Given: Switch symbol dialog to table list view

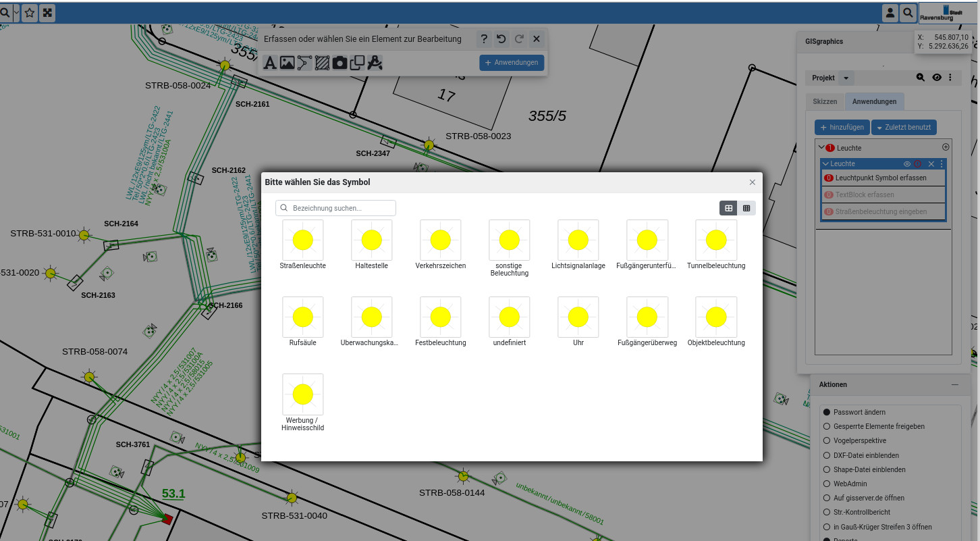Looking at the screenshot, I should pos(746,208).
